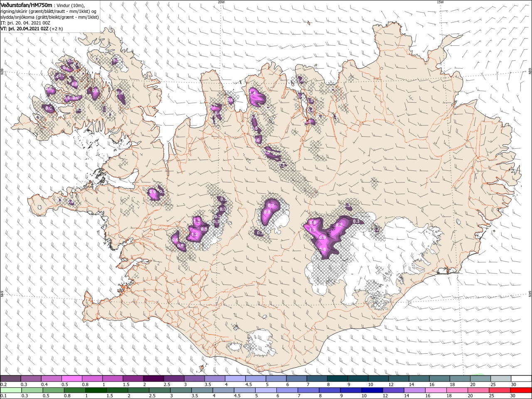
Task: Select the 'VT: þri. 20.04.2021 02Z' valid time
Action: click(25, 29)
